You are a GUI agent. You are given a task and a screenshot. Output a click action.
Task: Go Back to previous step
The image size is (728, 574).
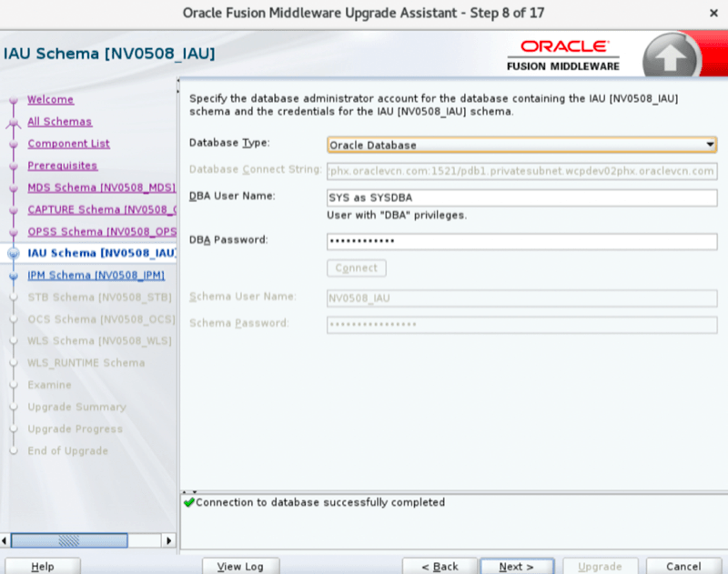[440, 566]
